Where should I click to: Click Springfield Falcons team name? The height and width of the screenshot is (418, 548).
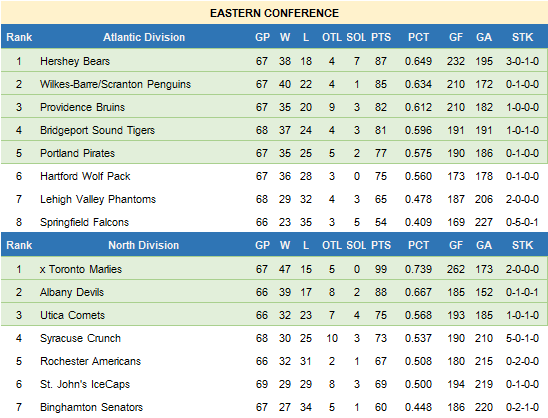[84, 222]
